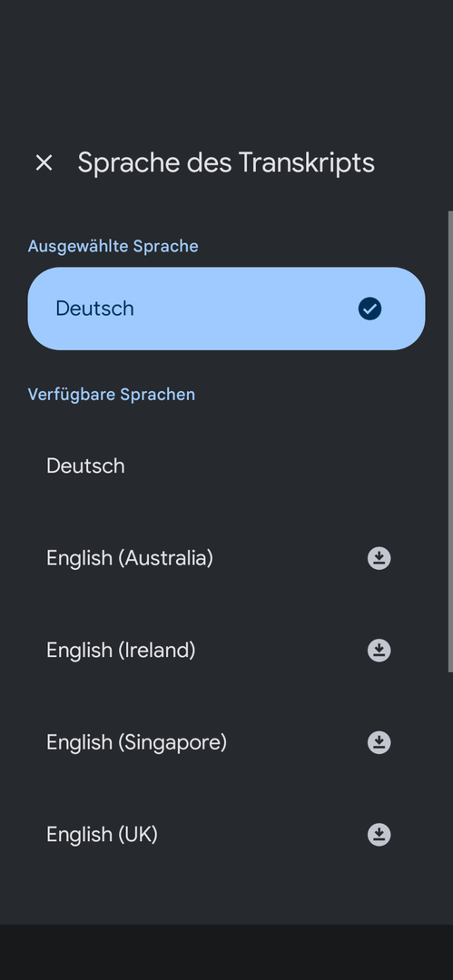Click the checkmark icon on selected Deutsch
Image resolution: width=453 pixels, height=980 pixels.
click(x=369, y=309)
